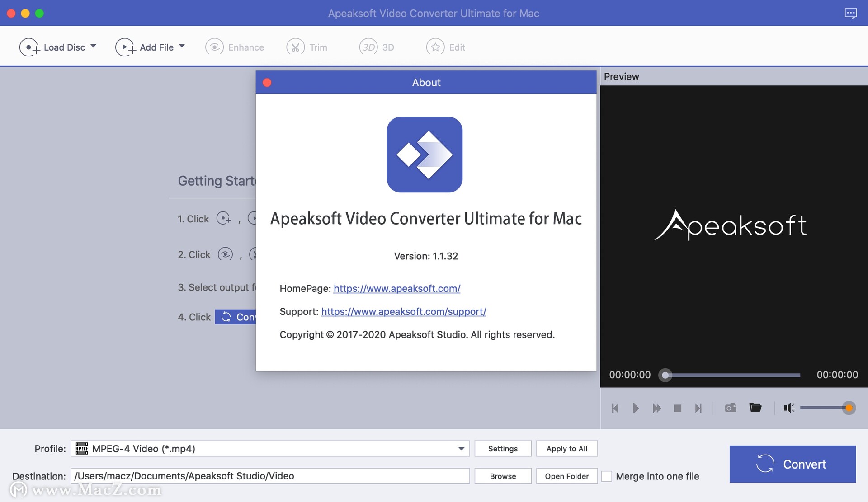
Task: Click the large Convert button
Action: point(793,464)
